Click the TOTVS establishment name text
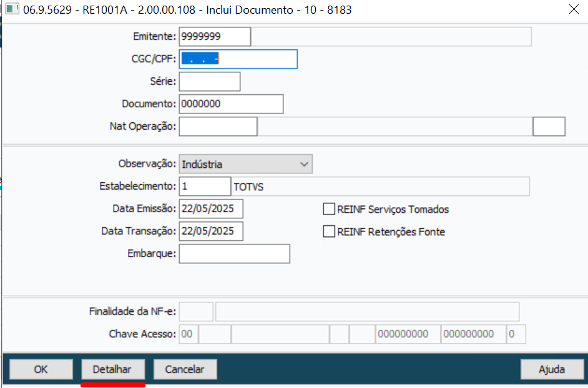This screenshot has width=588, height=388. point(248,187)
